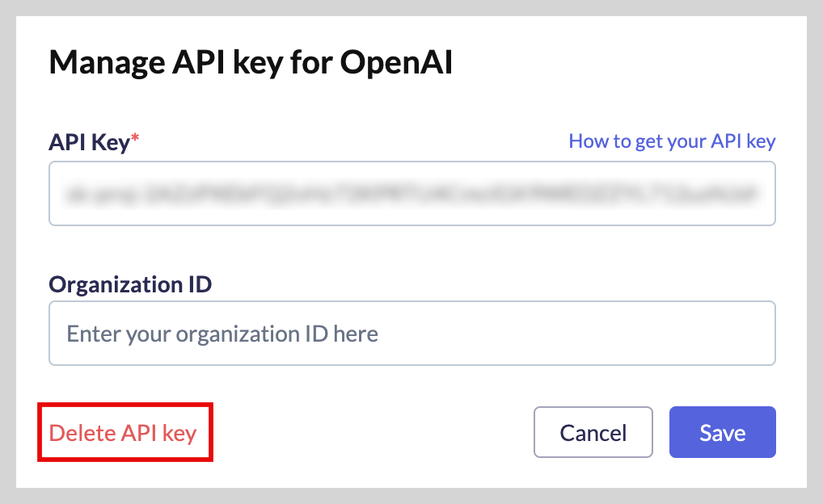Image resolution: width=823 pixels, height=504 pixels.
Task: Focus the API Key input field
Action: coord(412,194)
